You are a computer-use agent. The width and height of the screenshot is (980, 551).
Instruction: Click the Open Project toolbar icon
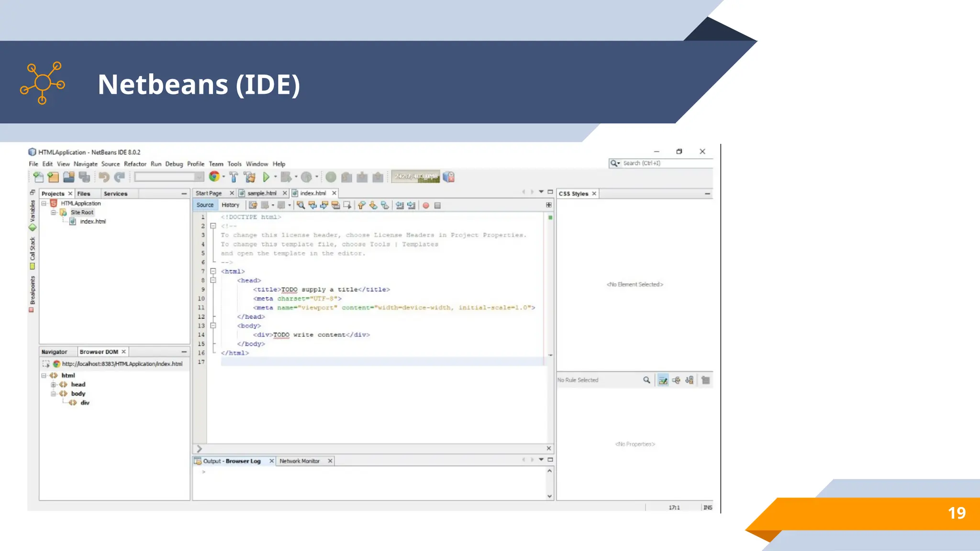click(69, 177)
